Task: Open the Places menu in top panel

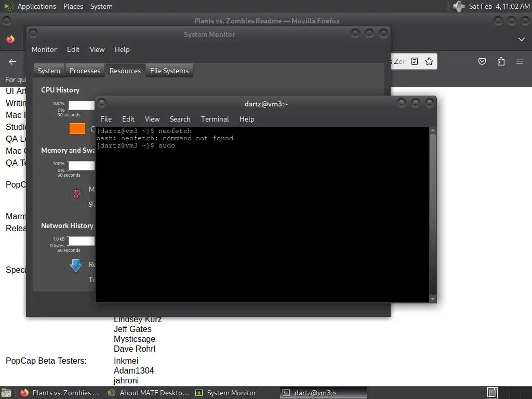Action: [73, 6]
